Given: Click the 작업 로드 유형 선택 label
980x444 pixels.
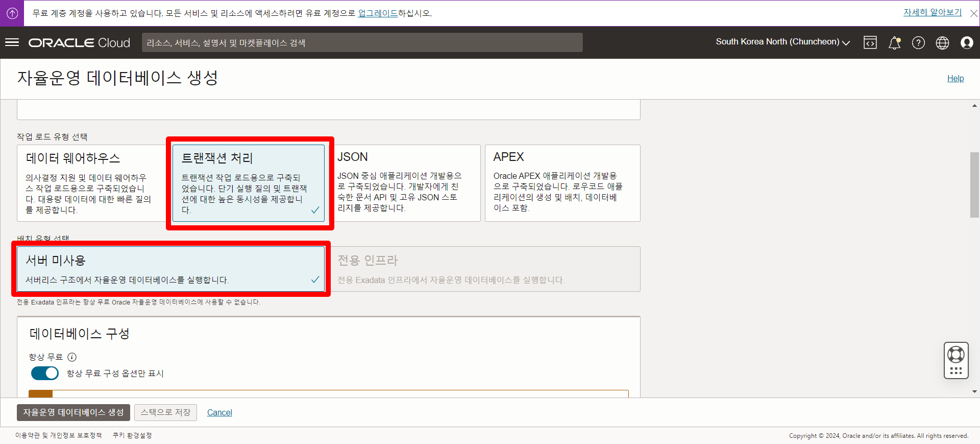Looking at the screenshot, I should coord(52,136).
